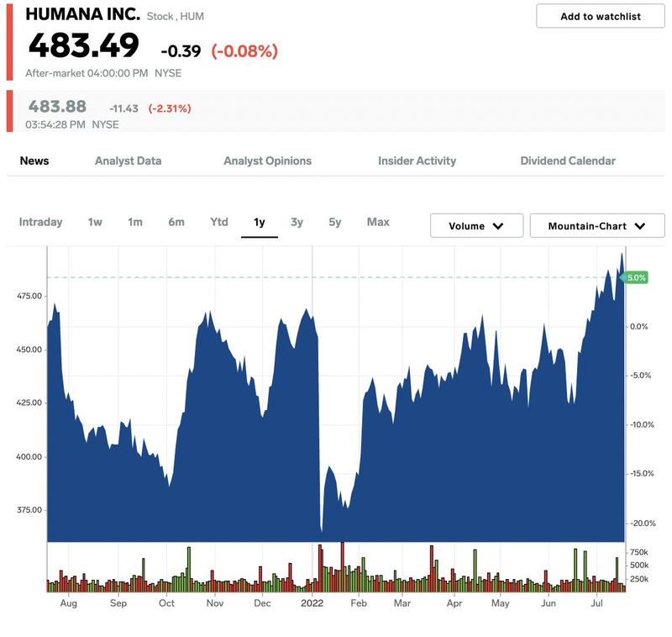This screenshot has height=637, width=672.
Task: Open the Mountain-Chart type dropdown
Action: [x=597, y=225]
